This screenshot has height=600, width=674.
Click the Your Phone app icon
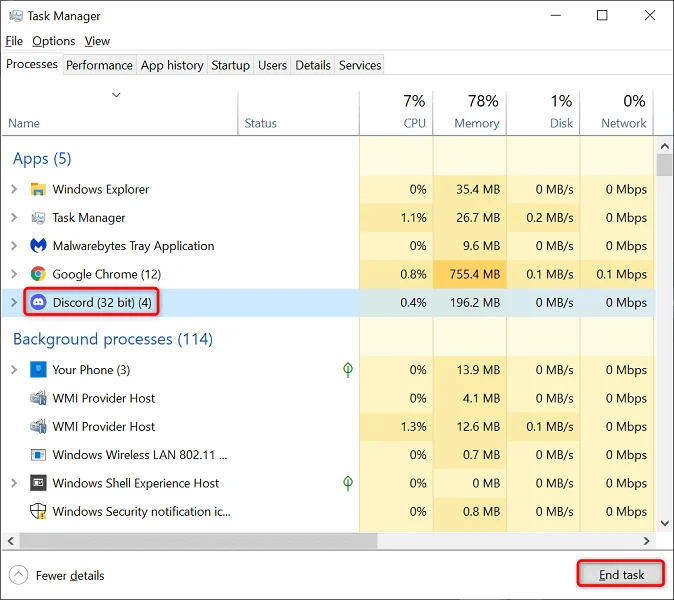click(x=39, y=370)
